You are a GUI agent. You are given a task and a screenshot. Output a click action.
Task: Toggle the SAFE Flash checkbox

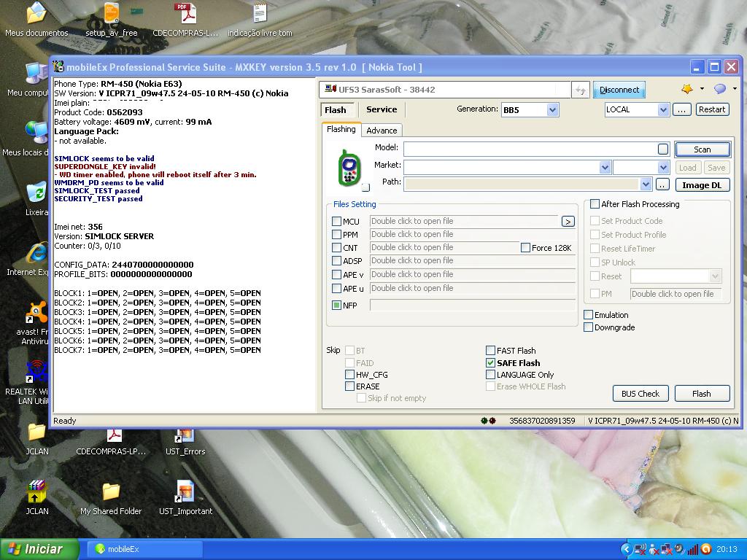click(x=490, y=363)
